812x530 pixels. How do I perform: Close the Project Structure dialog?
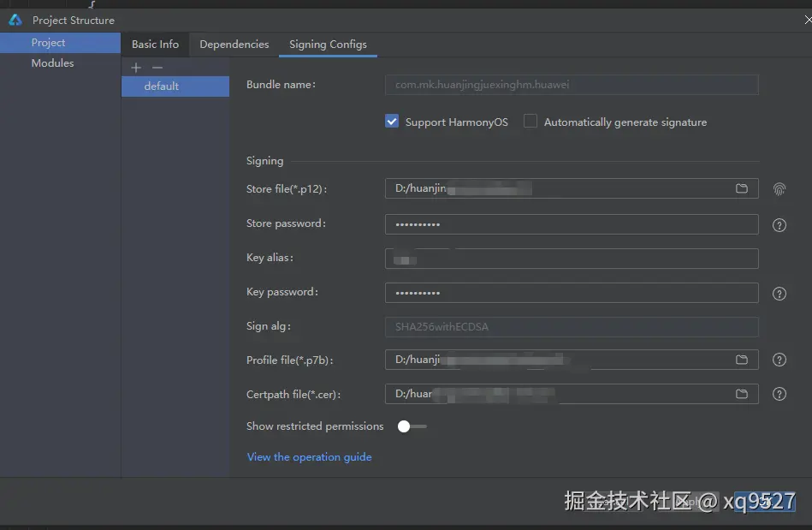tap(808, 20)
